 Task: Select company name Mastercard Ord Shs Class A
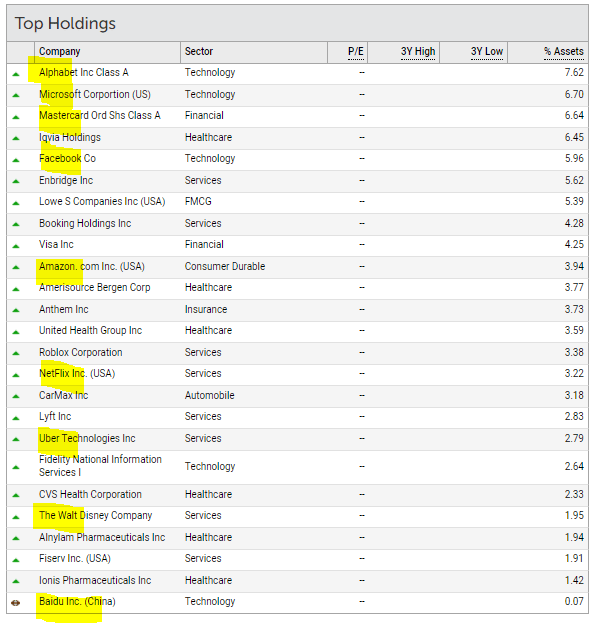[99, 115]
